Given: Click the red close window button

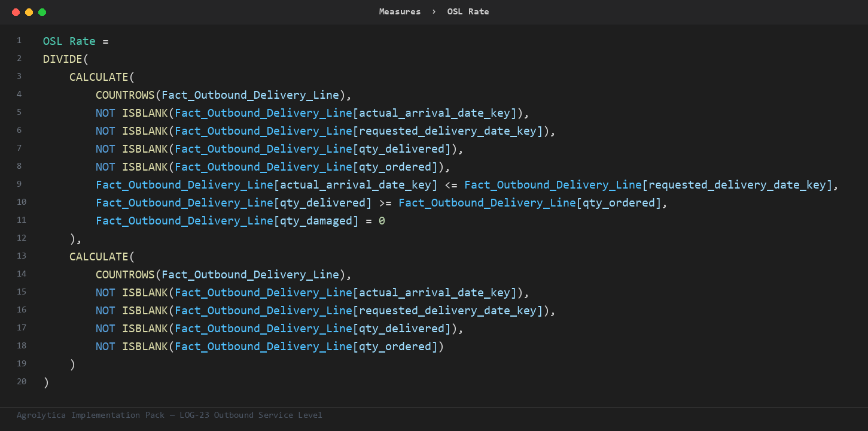Looking at the screenshot, I should pyautogui.click(x=16, y=12).
